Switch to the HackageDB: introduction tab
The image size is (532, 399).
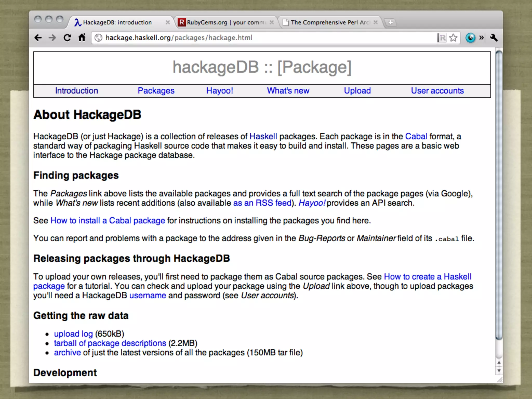coord(121,23)
